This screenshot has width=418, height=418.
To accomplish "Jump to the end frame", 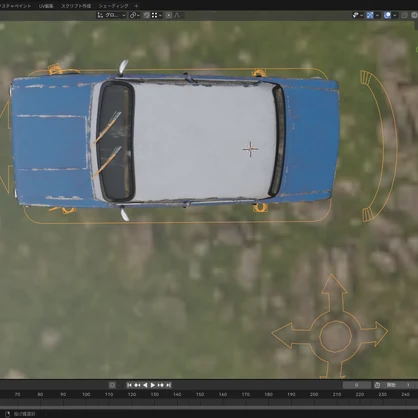I will 169,385.
